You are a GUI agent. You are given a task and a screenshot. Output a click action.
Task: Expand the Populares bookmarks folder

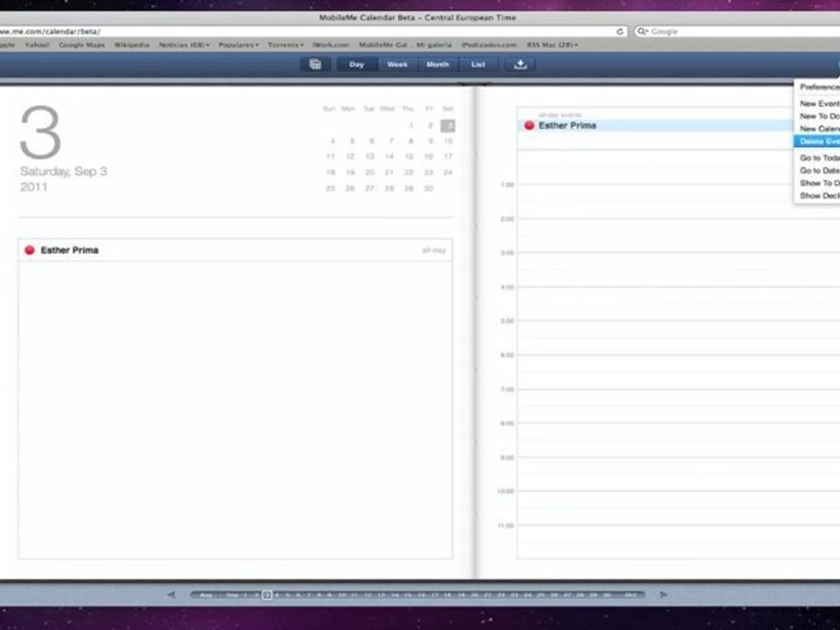tap(238, 45)
